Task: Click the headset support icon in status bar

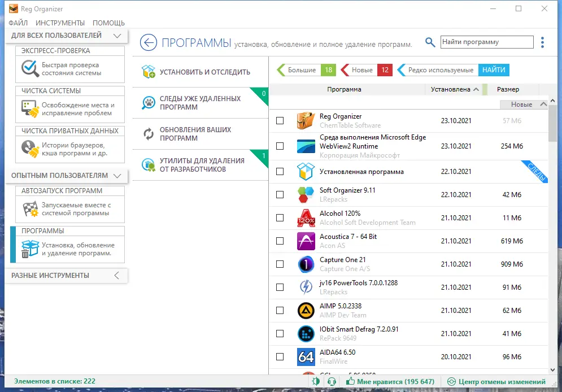Action: pyautogui.click(x=332, y=381)
